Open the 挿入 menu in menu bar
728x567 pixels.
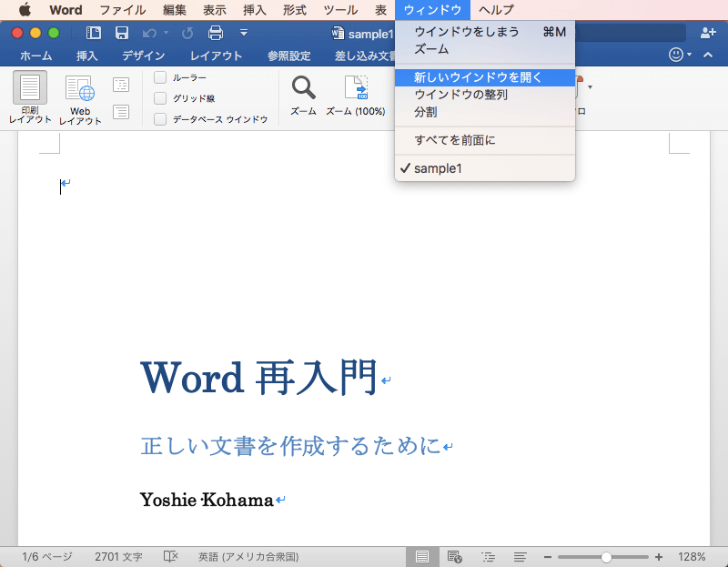pyautogui.click(x=255, y=10)
